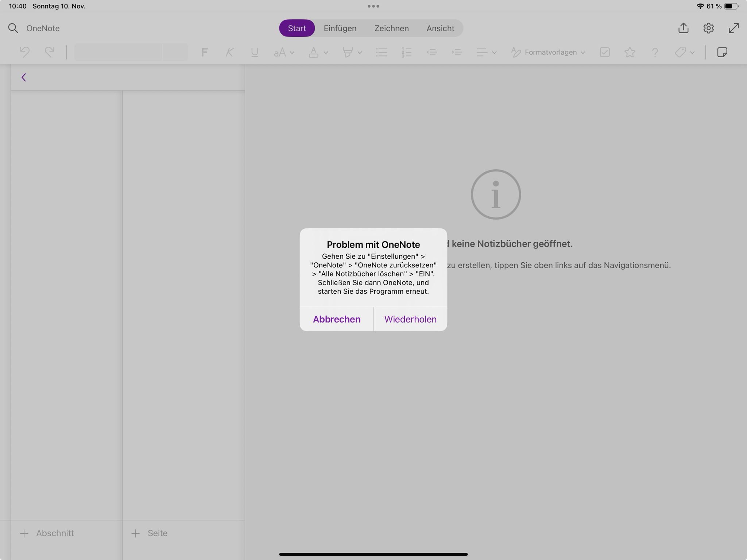Image resolution: width=747 pixels, height=560 pixels.
Task: Toggle bulleted list
Action: 382,52
